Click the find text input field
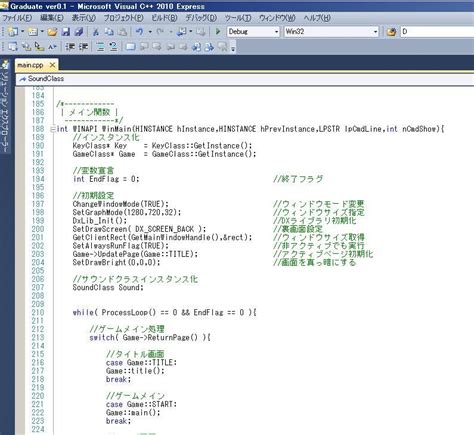Screen dimensions: 474x435 tap(437, 32)
